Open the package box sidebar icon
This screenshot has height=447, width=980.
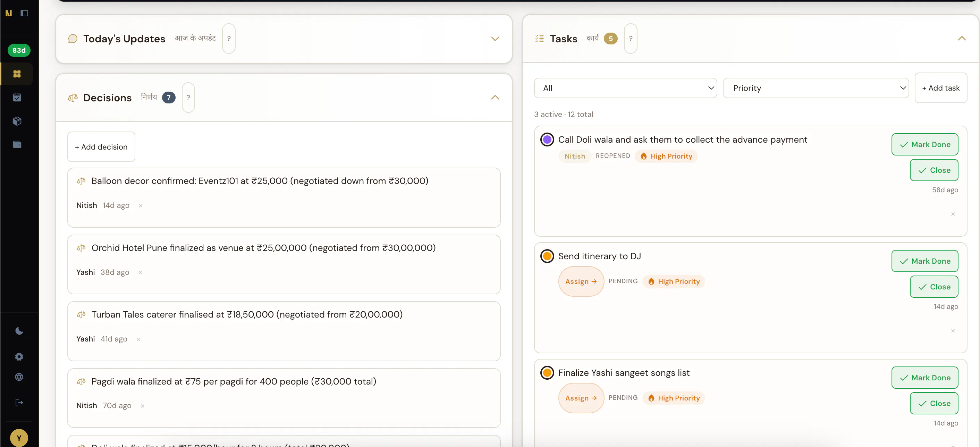click(x=17, y=121)
